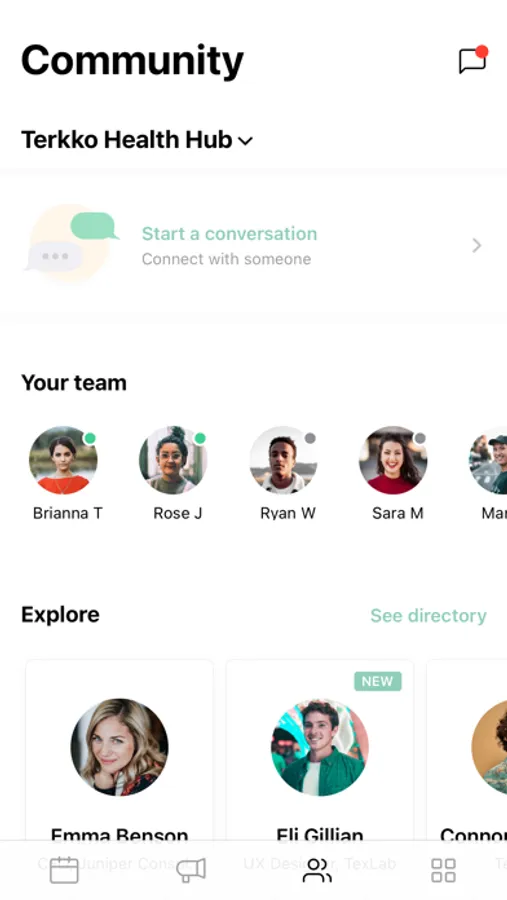Open the megaphone announcements tab icon
This screenshot has width=507, height=900.
pos(191,870)
